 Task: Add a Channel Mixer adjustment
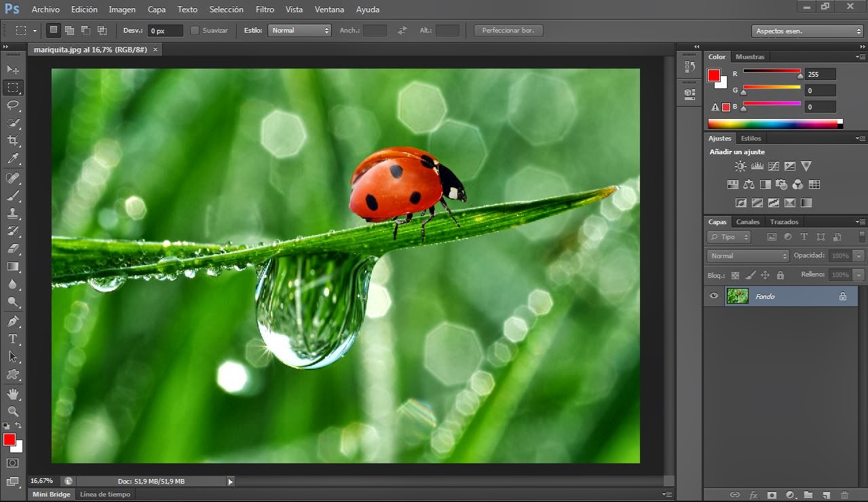click(x=797, y=184)
